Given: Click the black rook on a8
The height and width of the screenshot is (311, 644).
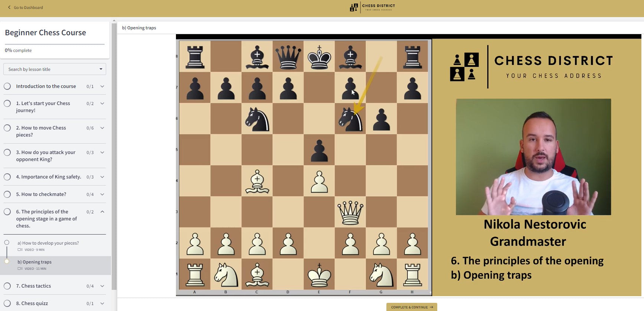Looking at the screenshot, I should tap(195, 57).
